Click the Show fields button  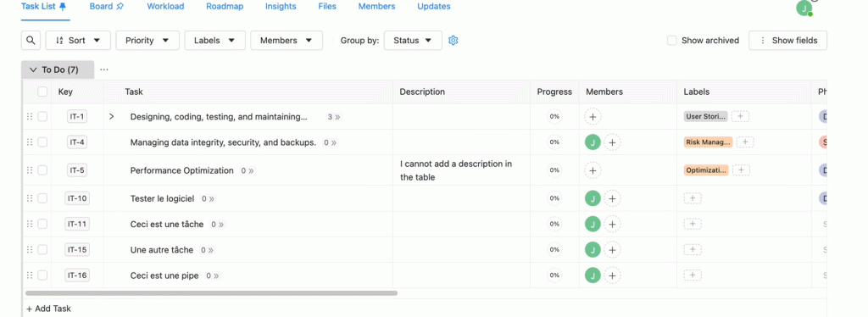pyautogui.click(x=787, y=41)
